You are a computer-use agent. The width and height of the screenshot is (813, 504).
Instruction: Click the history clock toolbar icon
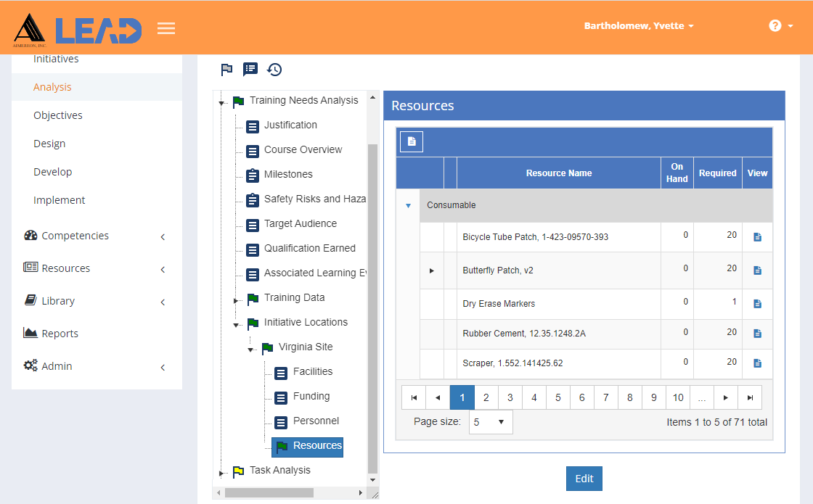274,70
